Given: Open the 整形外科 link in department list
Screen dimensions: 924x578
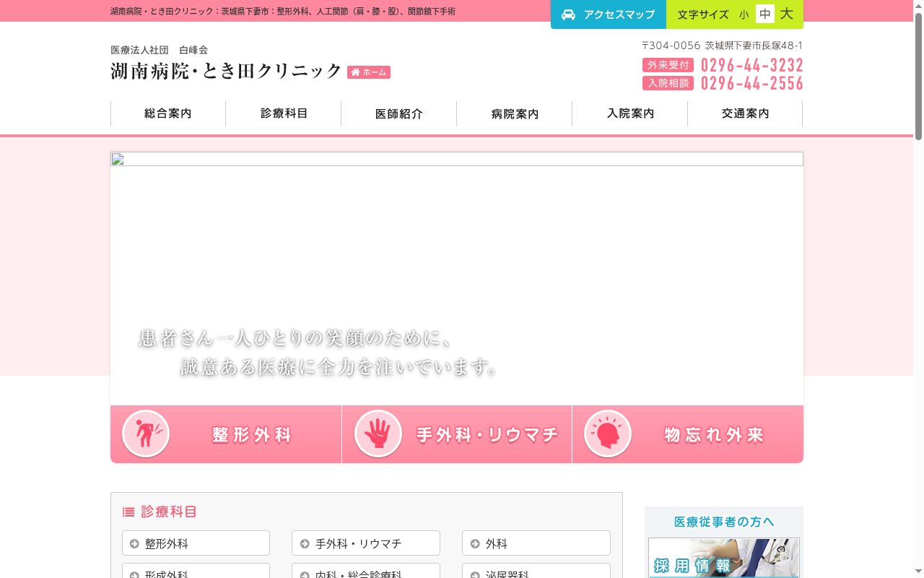Looking at the screenshot, I should [196, 543].
